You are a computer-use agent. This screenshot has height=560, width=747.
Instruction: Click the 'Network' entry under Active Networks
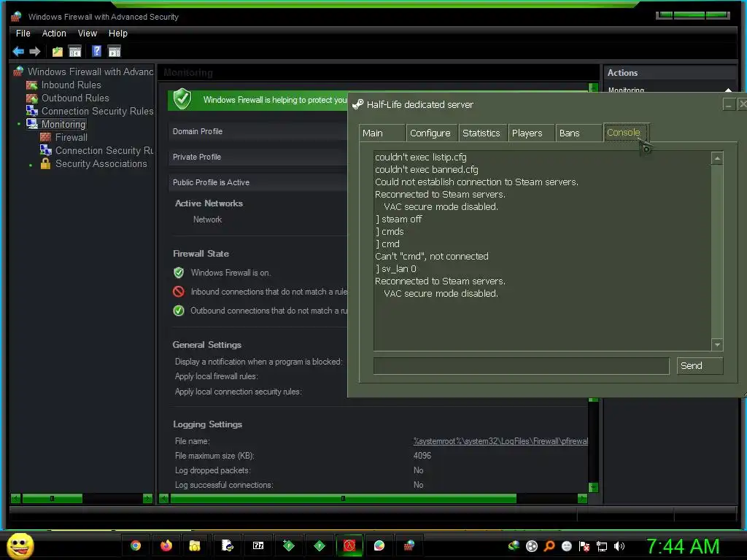coord(207,219)
